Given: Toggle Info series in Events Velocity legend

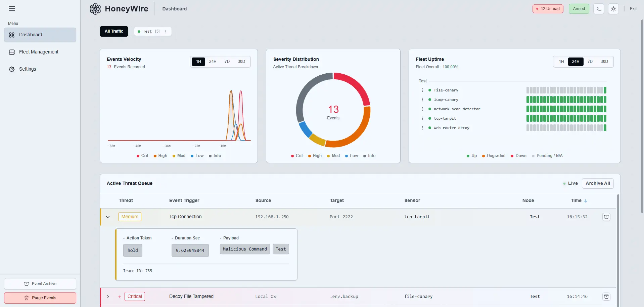Looking at the screenshot, I should (x=215, y=156).
